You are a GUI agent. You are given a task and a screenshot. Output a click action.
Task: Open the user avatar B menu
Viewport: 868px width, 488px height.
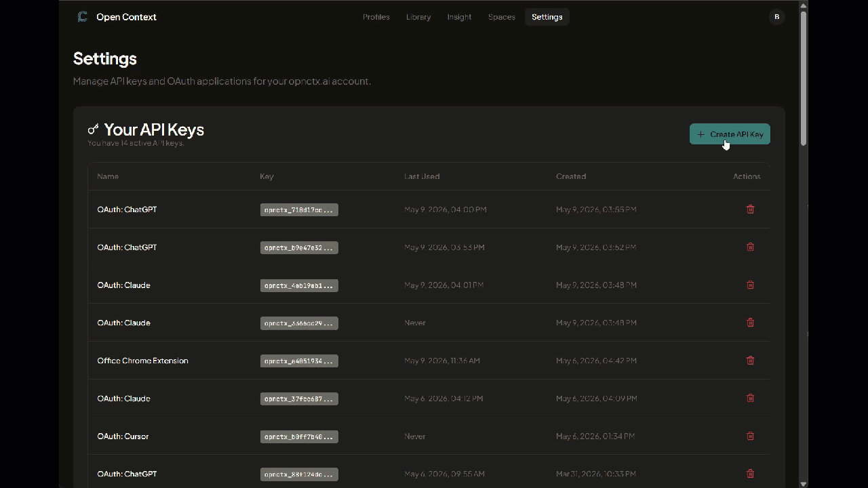(776, 17)
